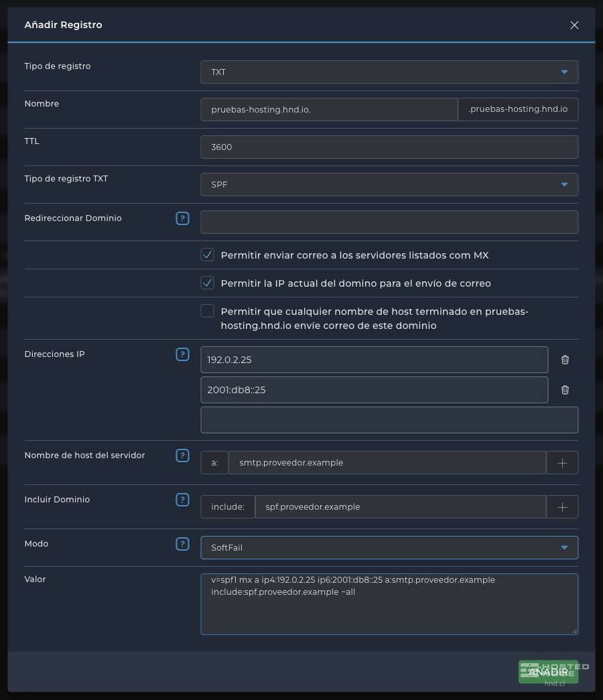
Task: Delete IP address 192.0.2.25 with trash icon
Action: [565, 360]
